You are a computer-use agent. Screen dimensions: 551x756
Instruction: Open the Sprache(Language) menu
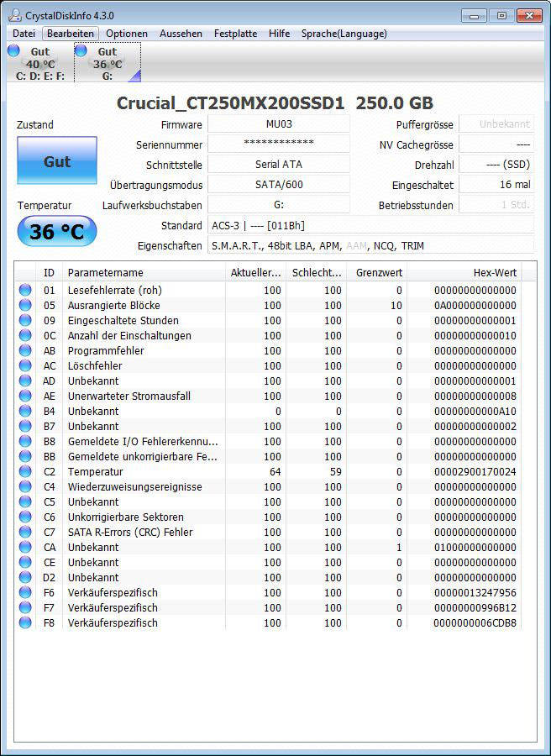344,34
